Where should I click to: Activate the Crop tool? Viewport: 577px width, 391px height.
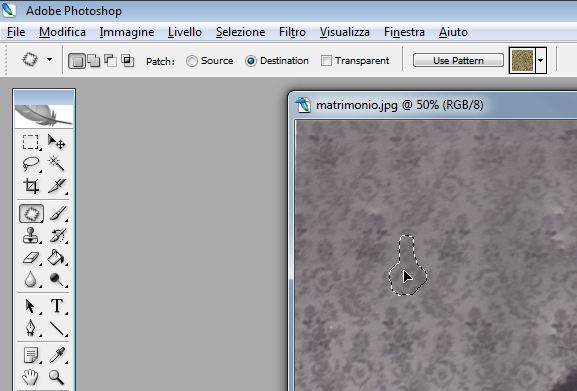31,186
